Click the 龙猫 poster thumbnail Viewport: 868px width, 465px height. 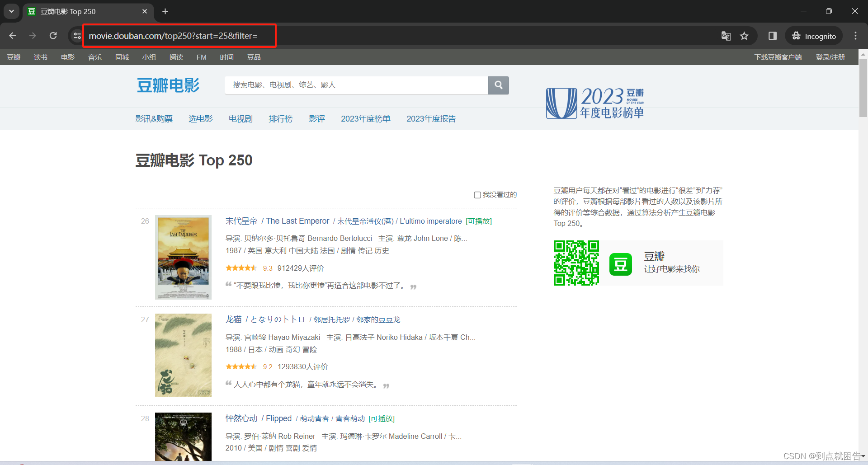tap(183, 355)
